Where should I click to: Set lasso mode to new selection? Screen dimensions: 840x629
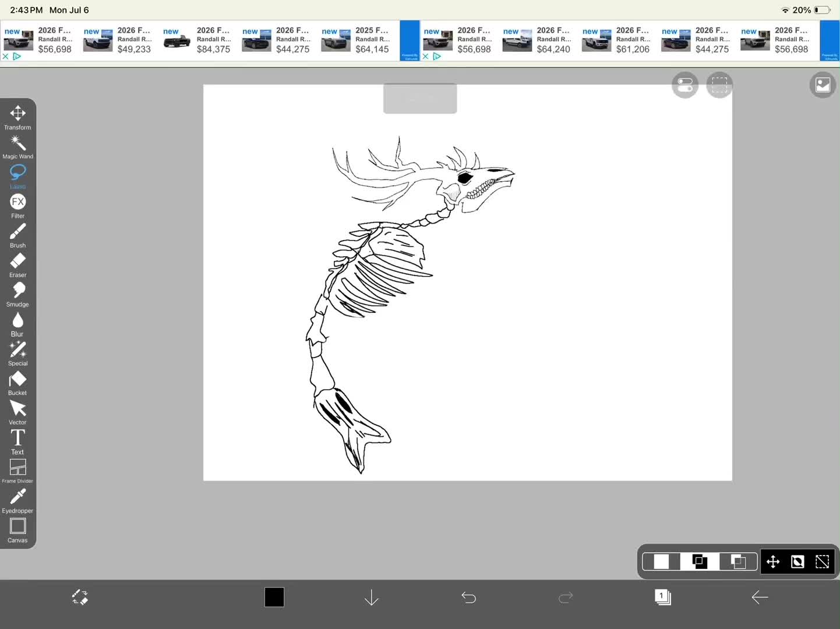(x=661, y=561)
